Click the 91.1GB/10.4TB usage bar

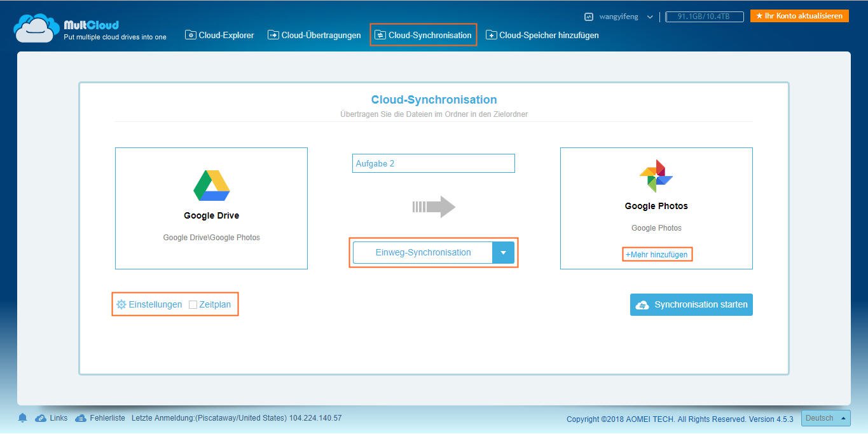[x=705, y=17]
